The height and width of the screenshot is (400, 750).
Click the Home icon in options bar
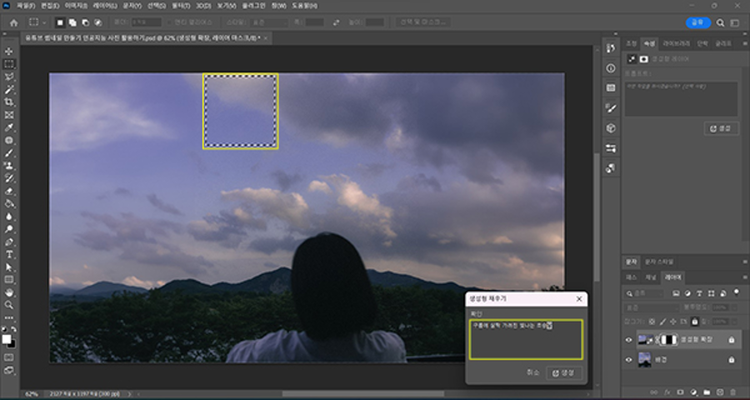[x=14, y=22]
